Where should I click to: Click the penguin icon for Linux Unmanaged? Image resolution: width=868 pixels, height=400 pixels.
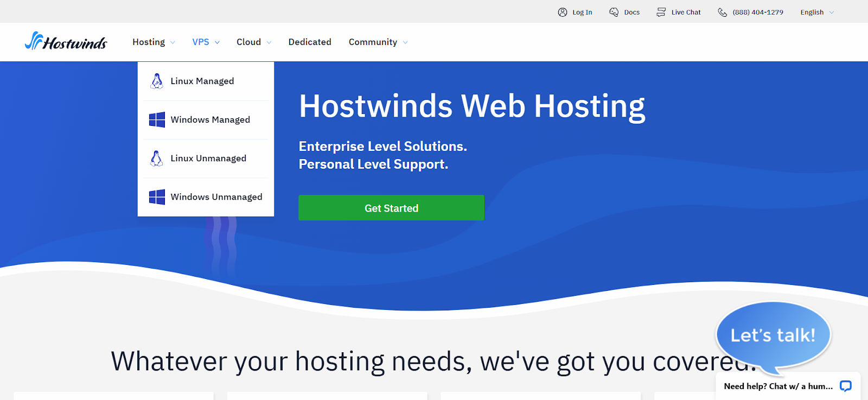[157, 158]
